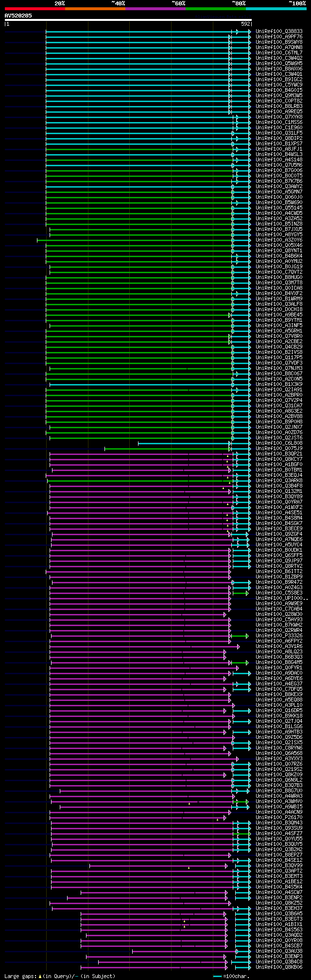The height and width of the screenshot is (980, 311).
Task: Select the UniRef100_Q2JST6 label
Action: pyautogui.click(x=279, y=438)
